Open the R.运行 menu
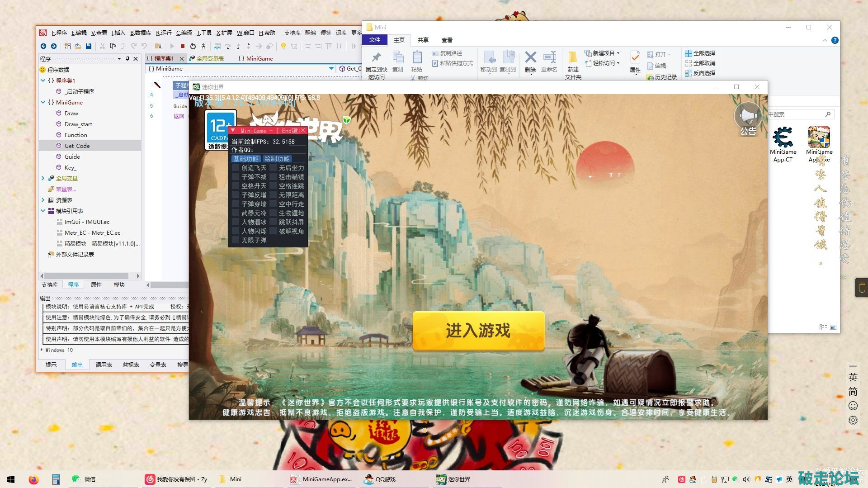868x488 pixels. tap(163, 33)
